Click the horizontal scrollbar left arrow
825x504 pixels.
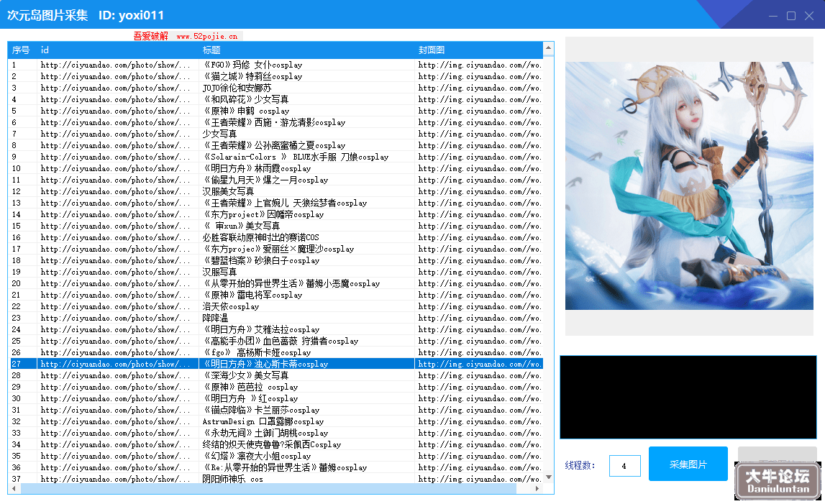tap(14, 489)
